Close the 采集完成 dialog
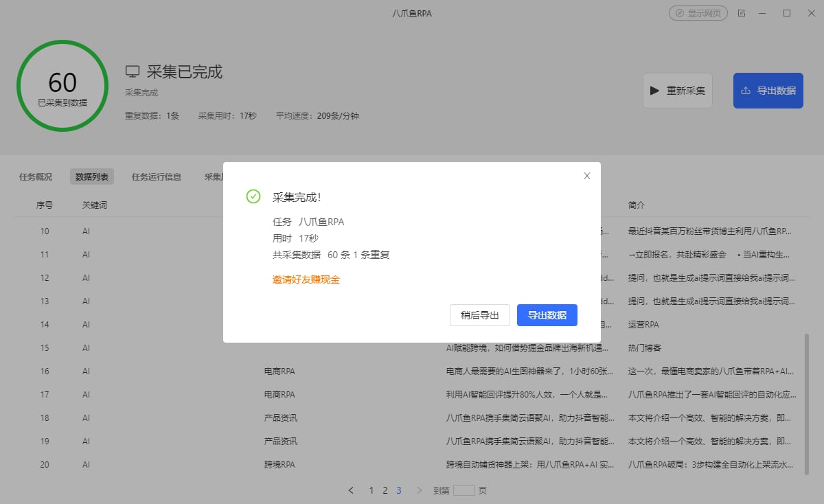The width and height of the screenshot is (824, 504). click(x=586, y=176)
